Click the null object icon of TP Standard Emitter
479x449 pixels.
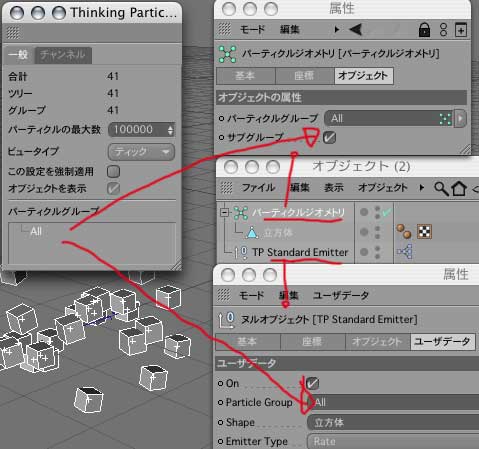point(241,252)
